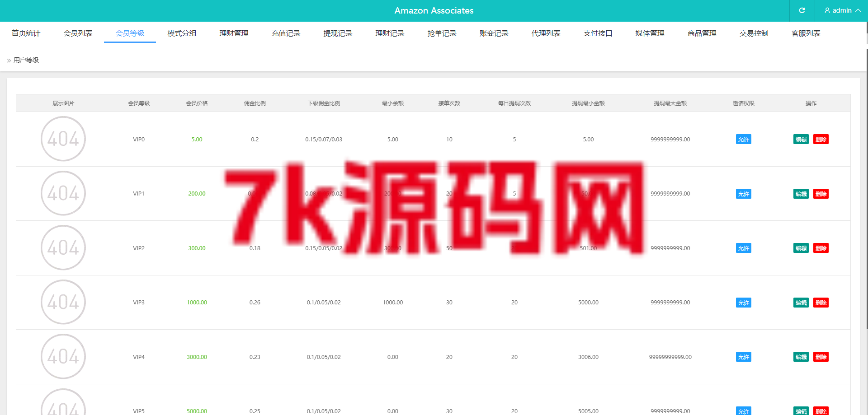Click VIP3 price value 1000.00
The height and width of the screenshot is (415, 868).
tap(197, 303)
